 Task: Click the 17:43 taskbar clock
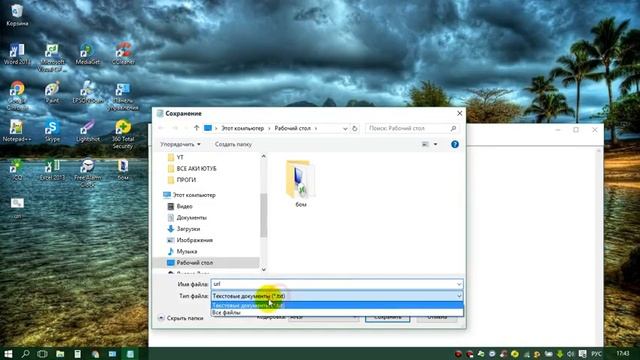622,354
